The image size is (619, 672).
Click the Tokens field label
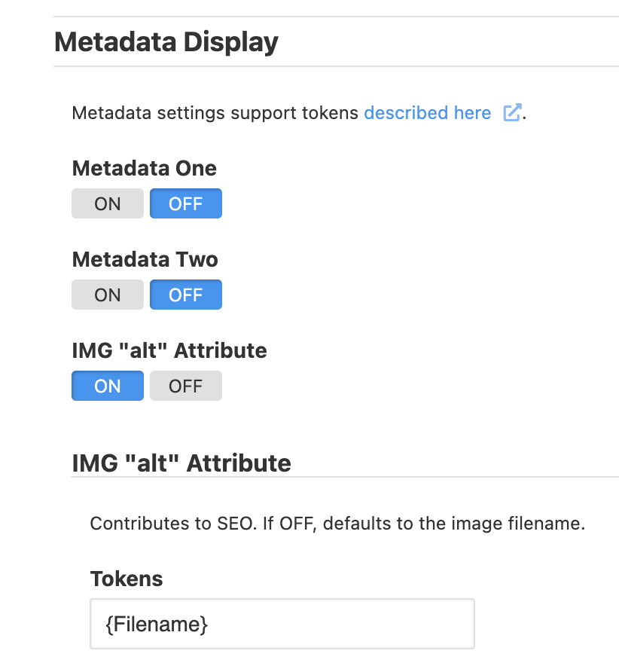127,579
